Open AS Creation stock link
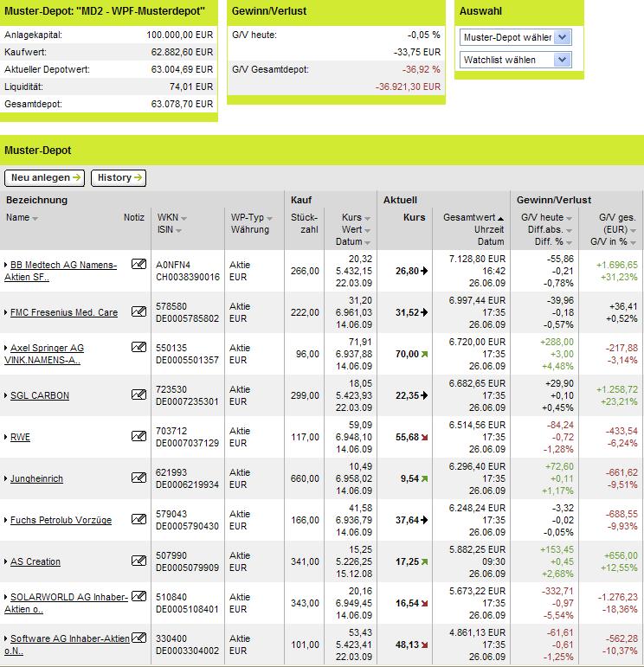The width and height of the screenshot is (644, 667). tap(35, 562)
